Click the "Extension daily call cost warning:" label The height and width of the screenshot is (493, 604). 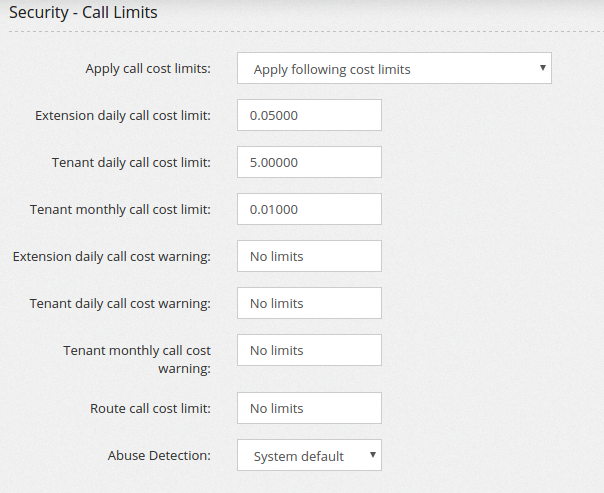112,256
